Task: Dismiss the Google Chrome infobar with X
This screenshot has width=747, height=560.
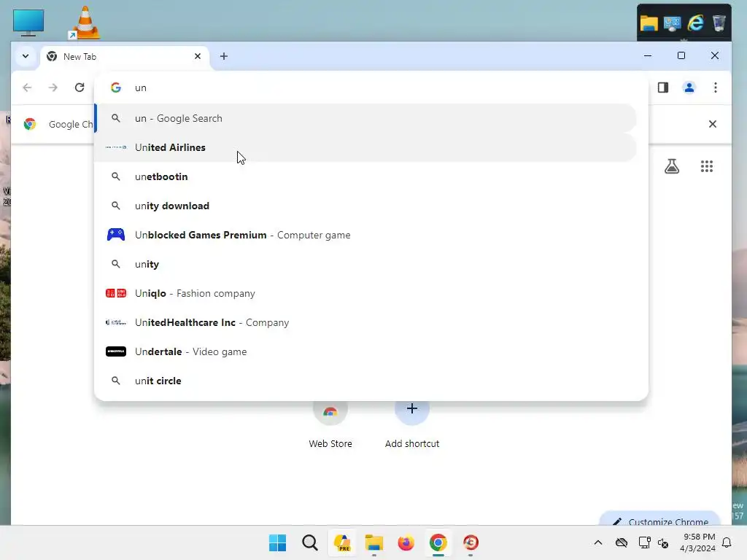Action: click(713, 124)
